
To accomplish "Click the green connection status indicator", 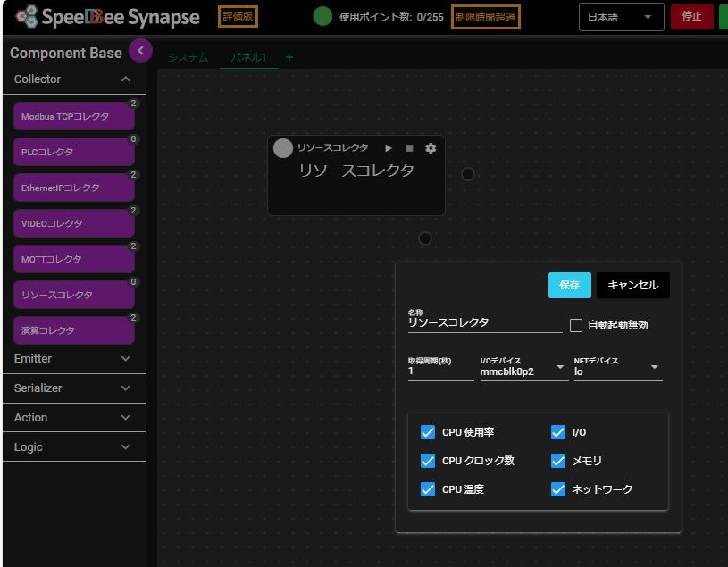I will (322, 16).
